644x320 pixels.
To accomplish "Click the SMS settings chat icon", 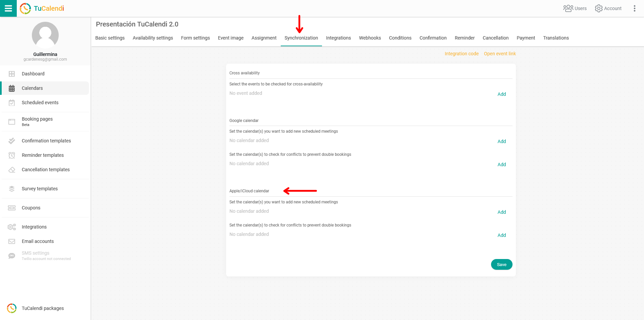I will (x=12, y=256).
